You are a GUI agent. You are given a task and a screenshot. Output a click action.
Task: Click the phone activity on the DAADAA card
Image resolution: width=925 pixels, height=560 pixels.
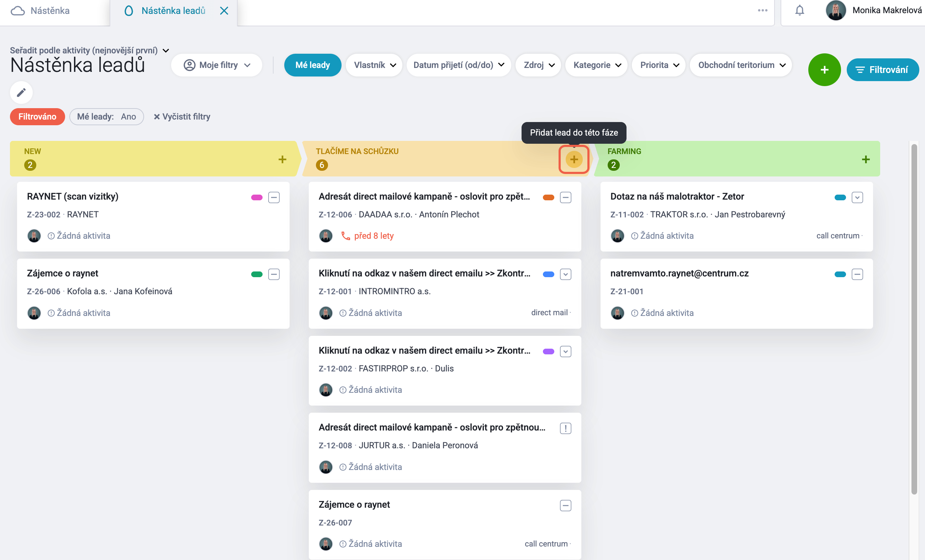pos(367,236)
